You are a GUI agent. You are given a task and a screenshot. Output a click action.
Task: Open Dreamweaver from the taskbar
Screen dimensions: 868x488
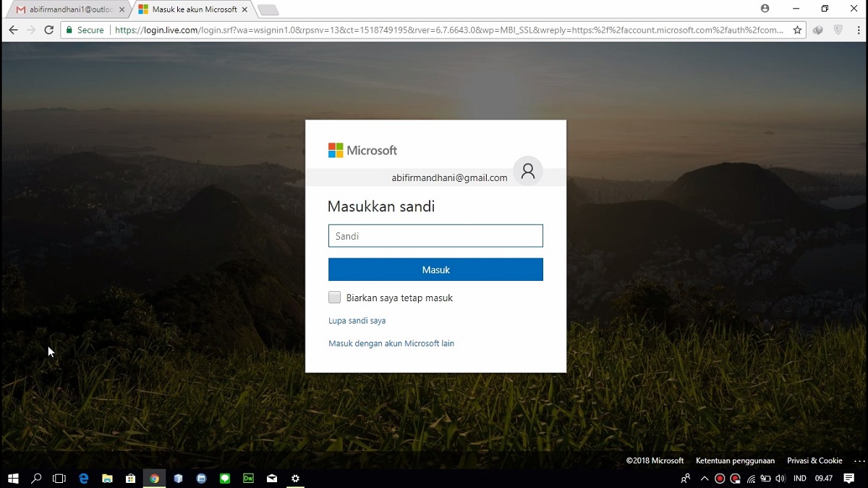click(248, 479)
